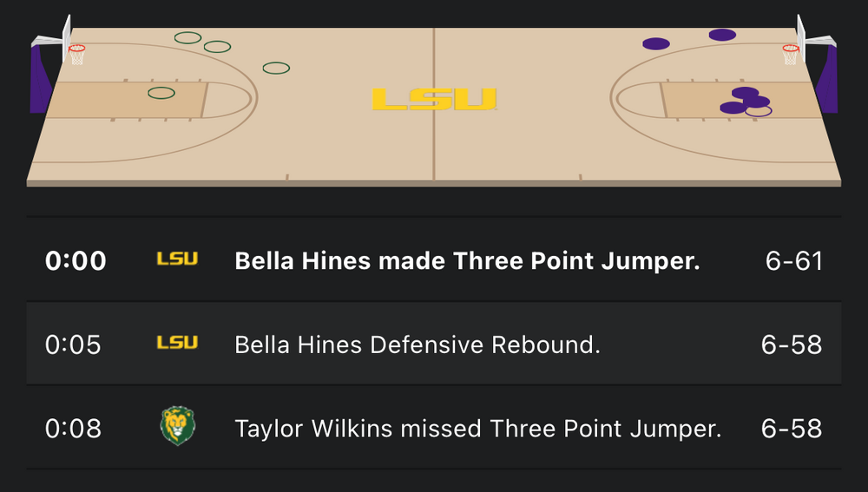Open "Bella Hines made Three Point Jumper" play

click(x=467, y=260)
